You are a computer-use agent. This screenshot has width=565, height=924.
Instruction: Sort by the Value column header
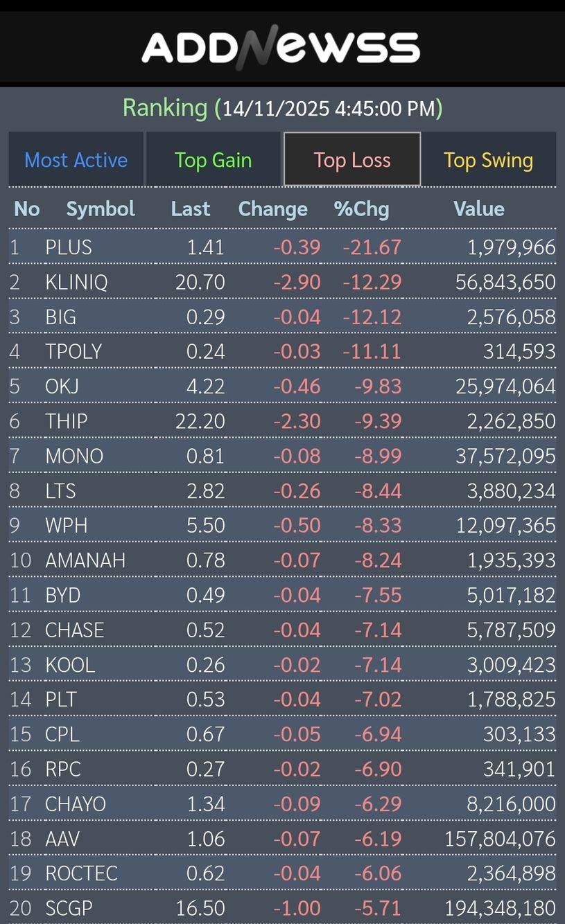click(479, 208)
